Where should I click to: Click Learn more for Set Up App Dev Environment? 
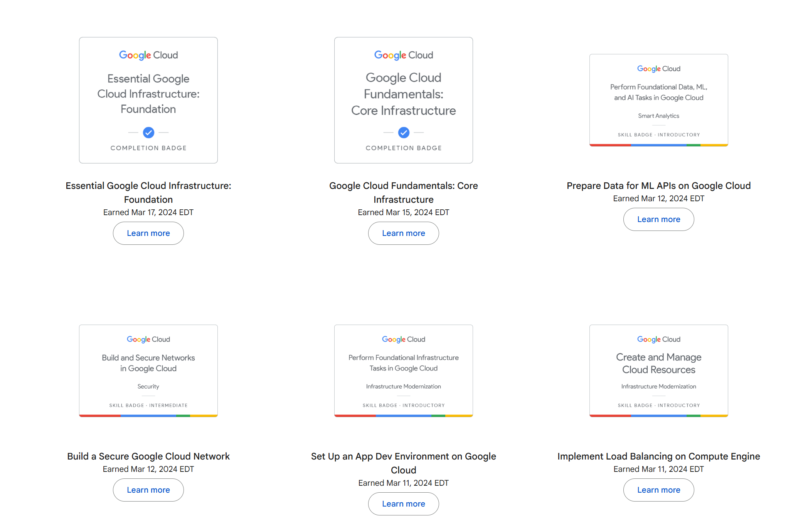pos(404,504)
